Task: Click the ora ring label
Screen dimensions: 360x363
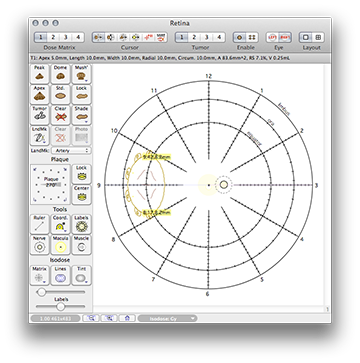Action: click(x=272, y=121)
